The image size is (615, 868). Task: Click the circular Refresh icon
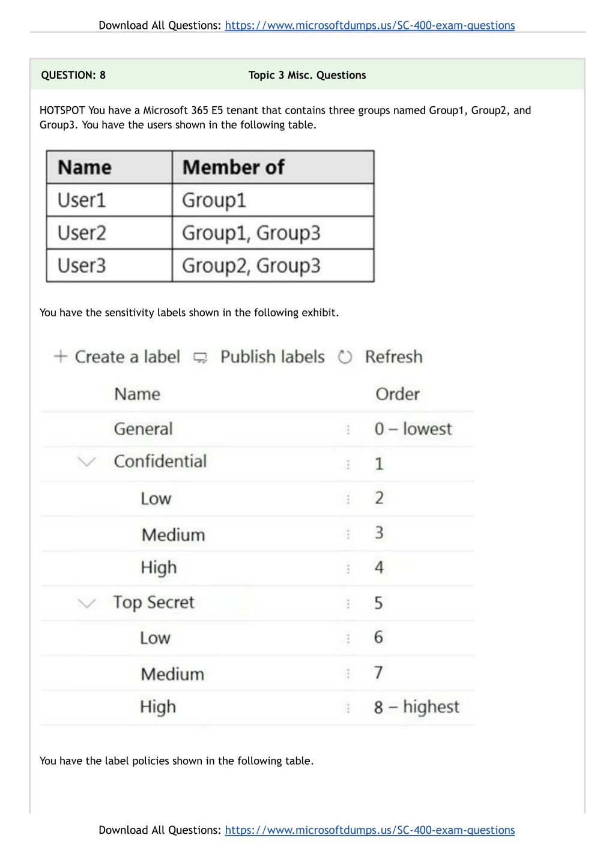[x=345, y=357]
